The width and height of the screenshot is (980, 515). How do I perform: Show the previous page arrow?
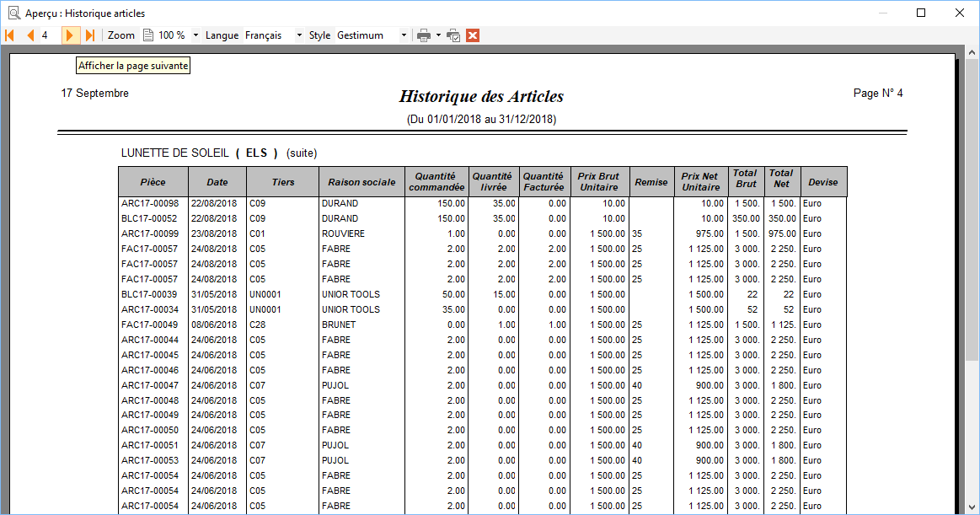click(x=30, y=35)
